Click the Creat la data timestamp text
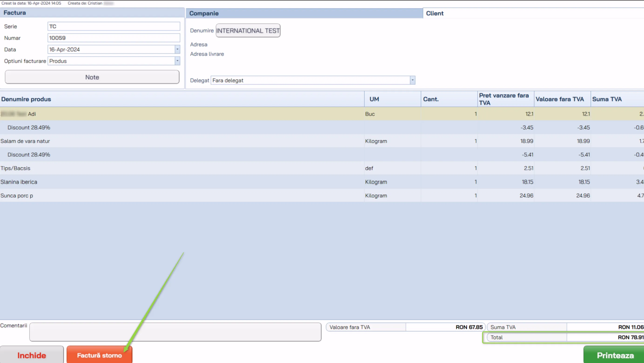This screenshot has height=363, width=644. coord(31,3)
